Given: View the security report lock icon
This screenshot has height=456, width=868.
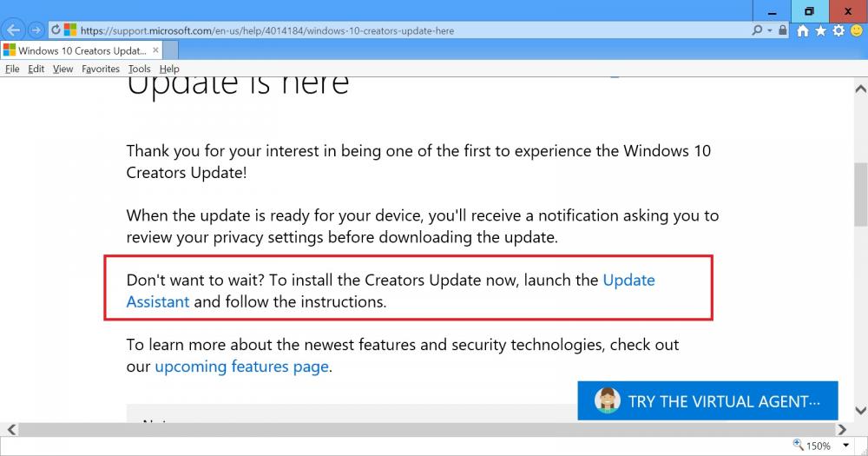Looking at the screenshot, I should pyautogui.click(x=782, y=30).
